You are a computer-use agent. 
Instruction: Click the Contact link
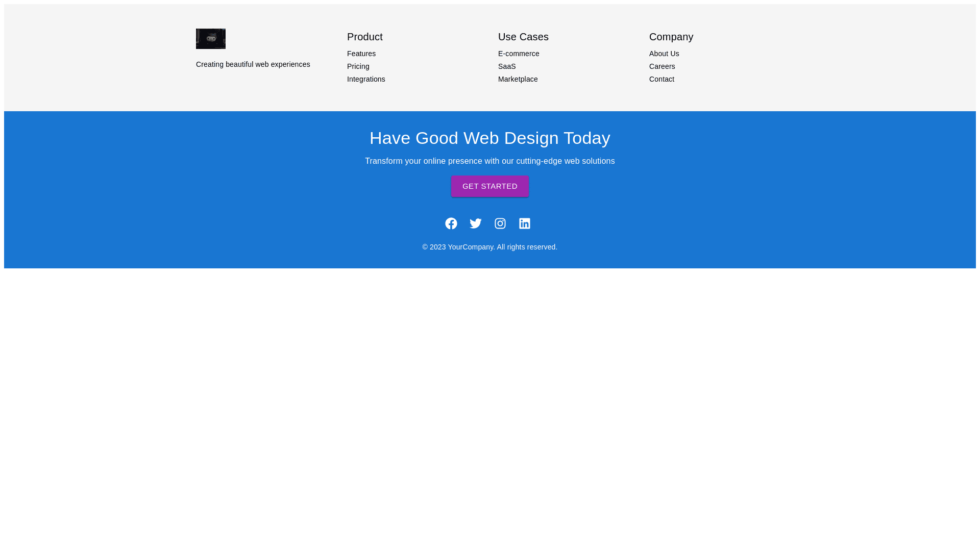pyautogui.click(x=661, y=79)
